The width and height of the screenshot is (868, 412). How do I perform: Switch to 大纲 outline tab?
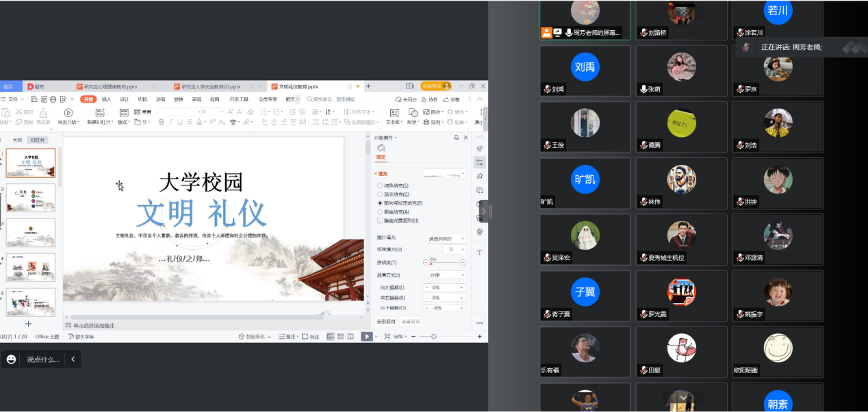click(17, 140)
